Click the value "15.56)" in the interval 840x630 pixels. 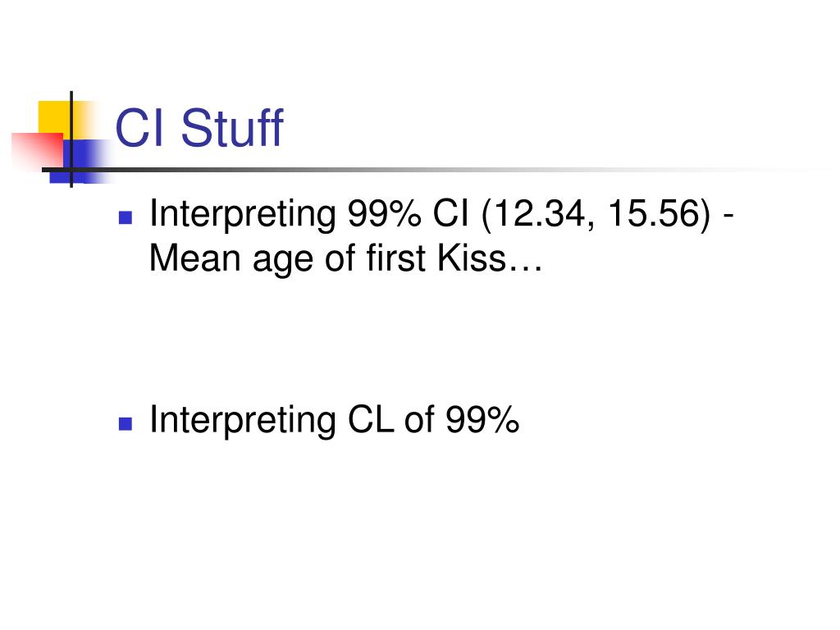[659, 214]
